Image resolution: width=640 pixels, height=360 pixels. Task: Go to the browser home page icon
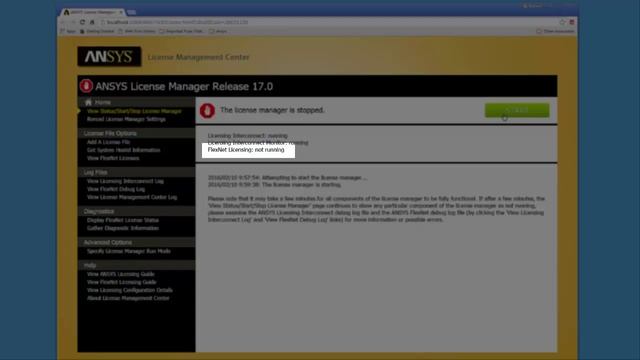(92, 22)
